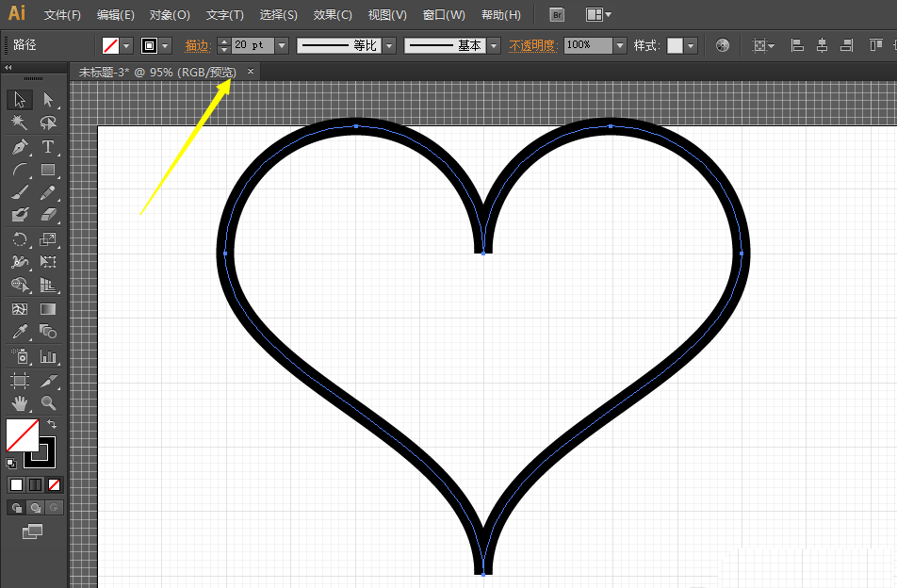Image resolution: width=897 pixels, height=588 pixels.
Task: Collapse the tools panel with double arrows
Action: [8, 68]
